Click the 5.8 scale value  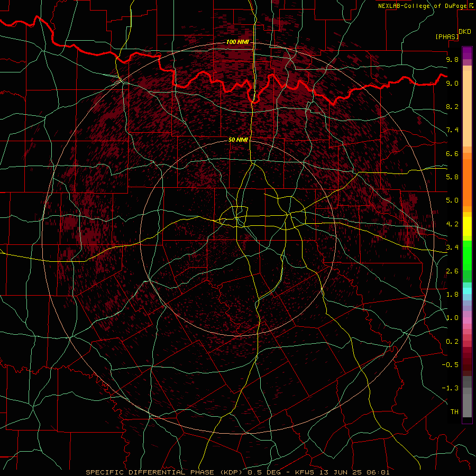[x=452, y=177]
